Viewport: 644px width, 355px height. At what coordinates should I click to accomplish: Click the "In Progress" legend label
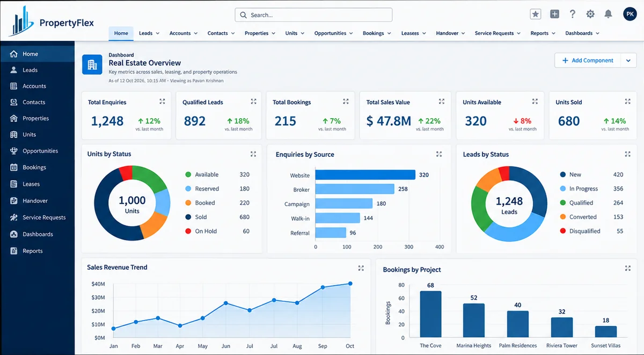583,189
